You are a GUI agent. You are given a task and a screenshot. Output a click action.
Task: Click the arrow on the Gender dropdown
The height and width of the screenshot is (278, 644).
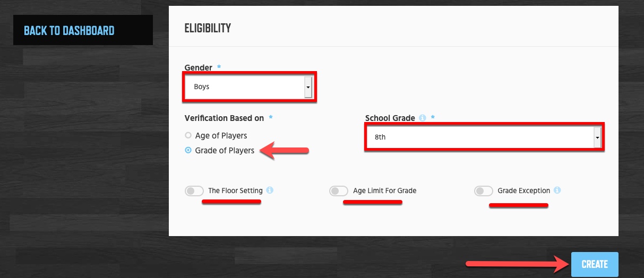pyautogui.click(x=308, y=87)
